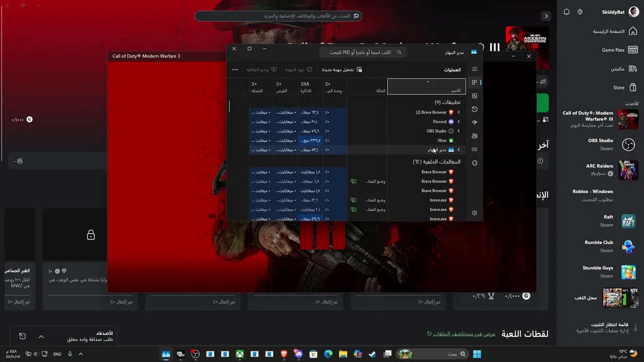Expand the Discord process row
The height and width of the screenshot is (362, 644).
click(x=458, y=122)
